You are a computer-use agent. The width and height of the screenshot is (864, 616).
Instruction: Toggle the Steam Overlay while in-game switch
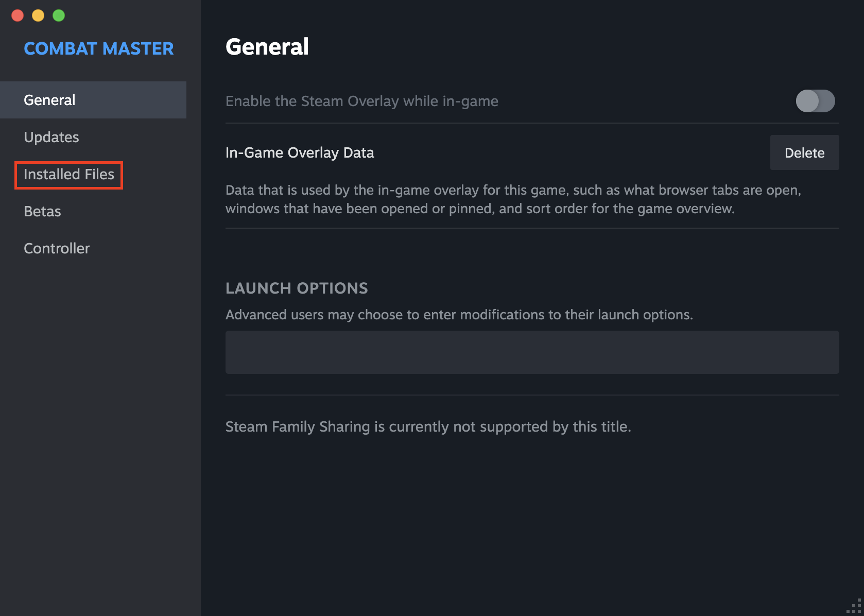click(815, 101)
